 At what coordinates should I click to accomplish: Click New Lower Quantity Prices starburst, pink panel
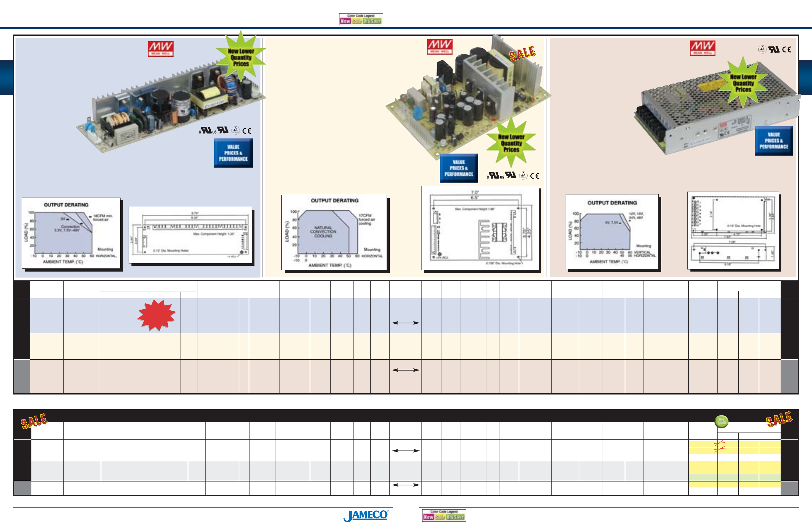(743, 82)
